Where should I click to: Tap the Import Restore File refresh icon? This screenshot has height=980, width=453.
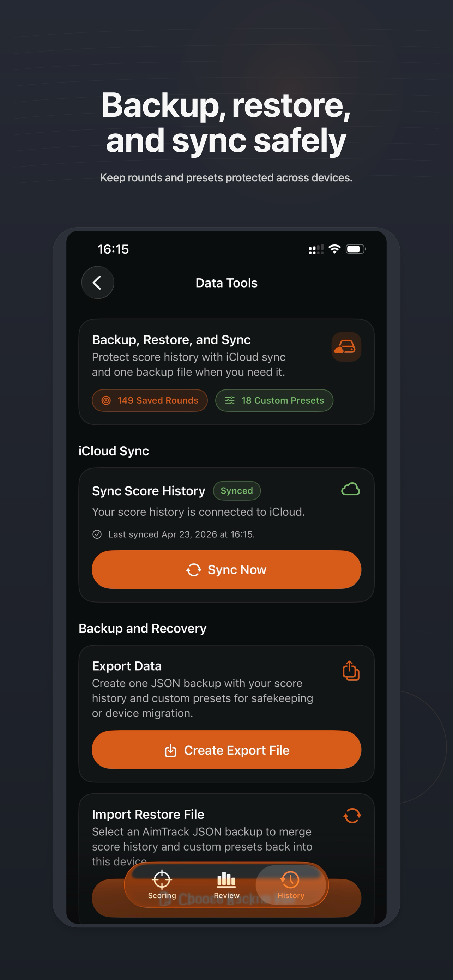pyautogui.click(x=352, y=816)
